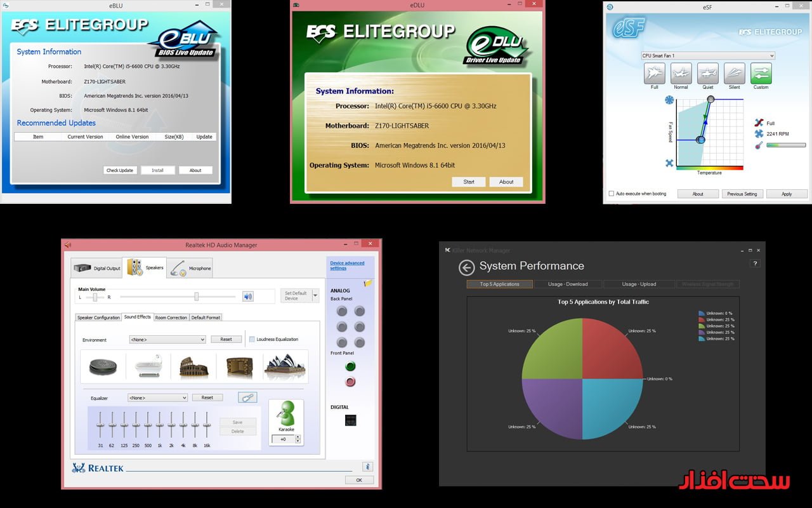Click the mute speaker icon
The height and width of the screenshot is (508, 812).
point(248,297)
